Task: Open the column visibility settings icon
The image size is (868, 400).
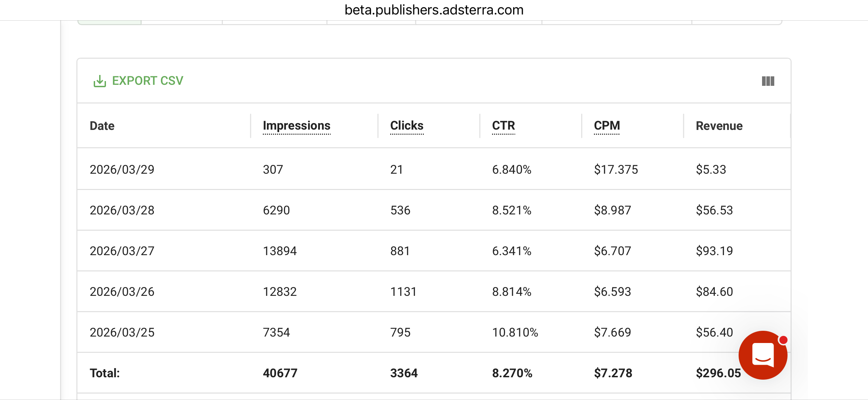Action: (x=768, y=81)
